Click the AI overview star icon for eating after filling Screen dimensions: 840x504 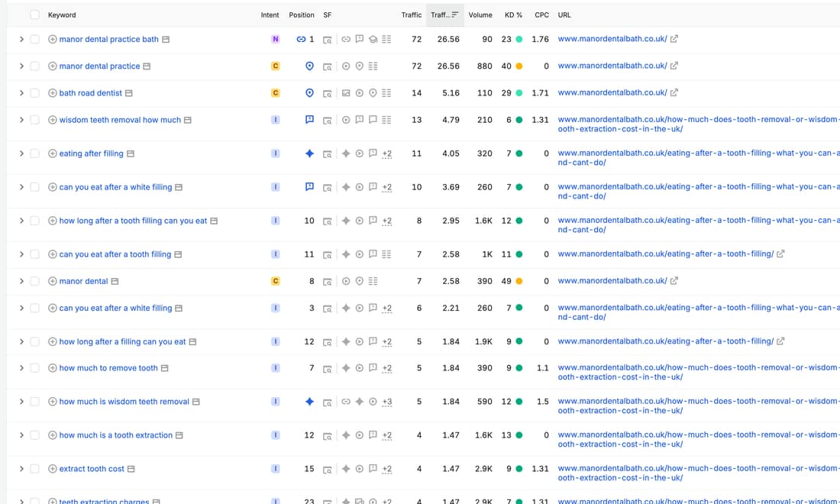coord(309,153)
